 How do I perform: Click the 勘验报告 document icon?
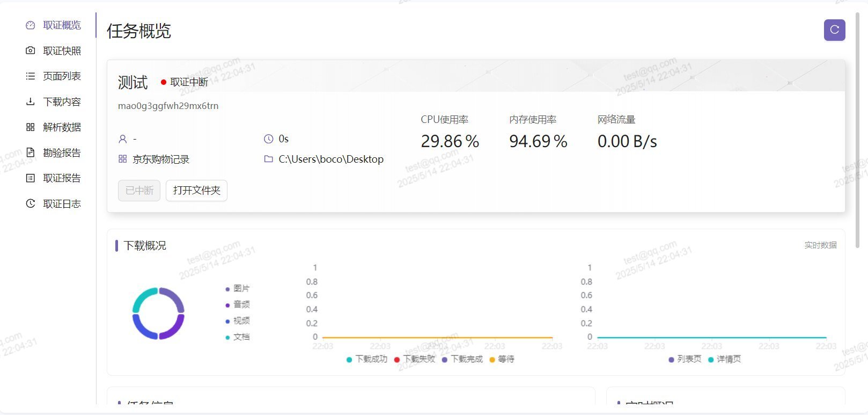(31, 152)
